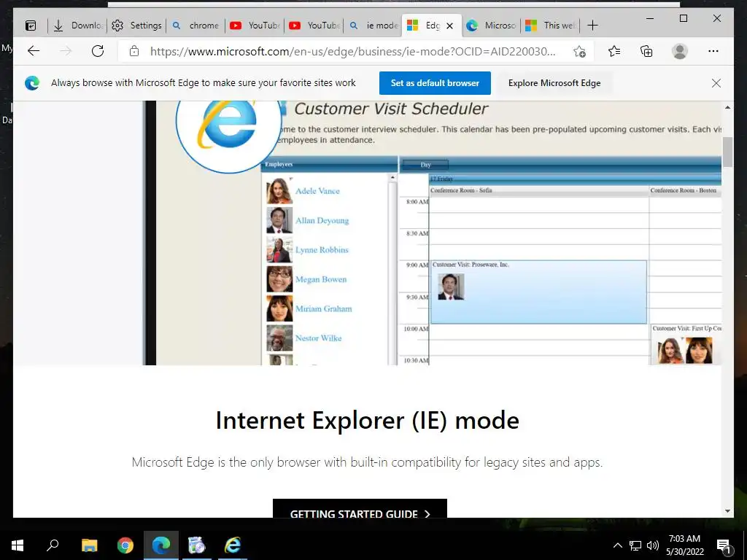Image resolution: width=747 pixels, height=560 pixels.
Task: Open the Getting Started Guide
Action: 360,508
